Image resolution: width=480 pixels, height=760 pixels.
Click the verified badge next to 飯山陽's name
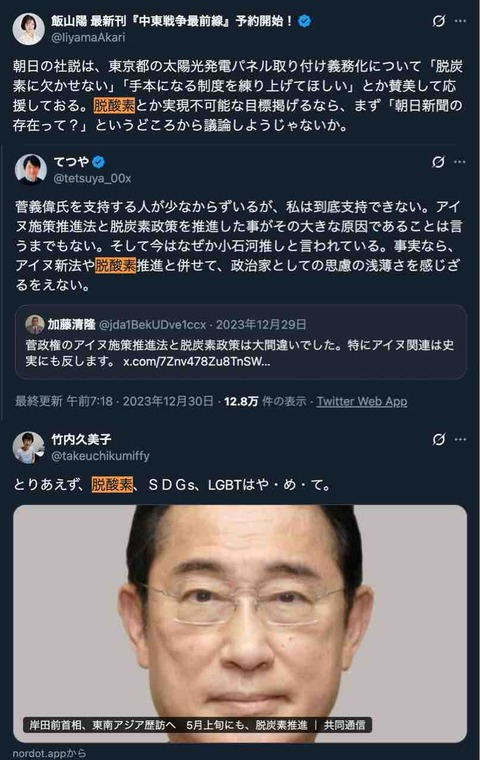[304, 21]
